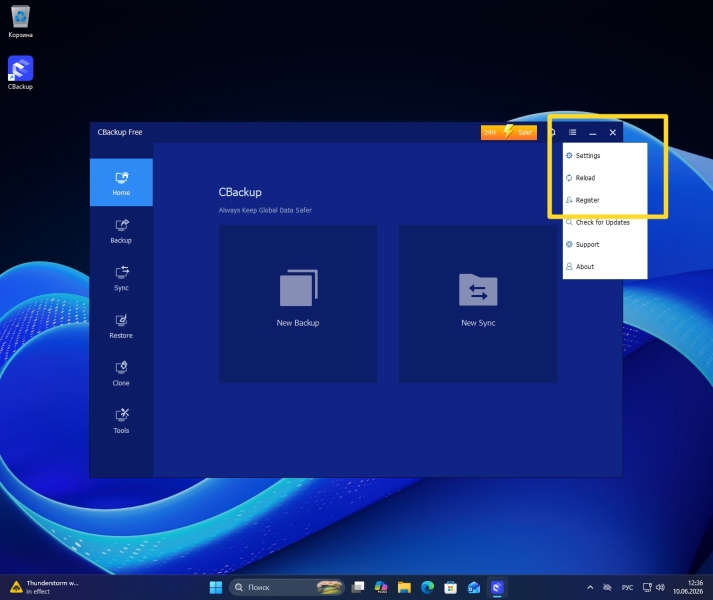Click the 24H Sale banner
The width and height of the screenshot is (713, 600).
click(x=509, y=132)
